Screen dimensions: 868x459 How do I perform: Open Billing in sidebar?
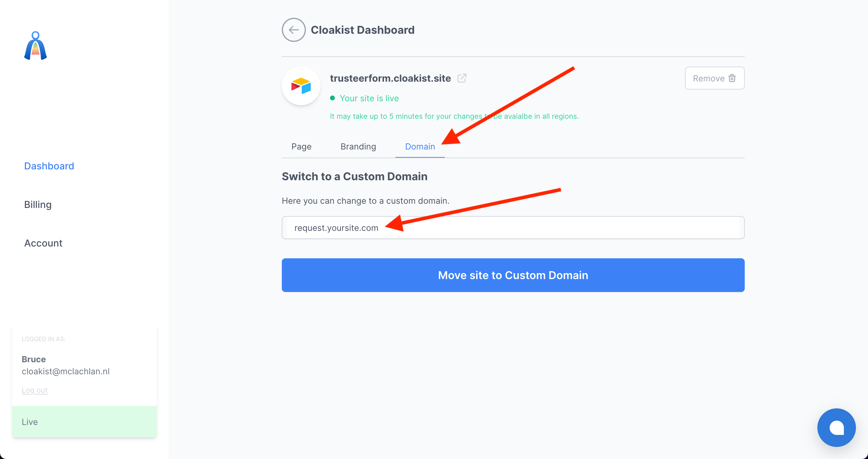pyautogui.click(x=38, y=205)
